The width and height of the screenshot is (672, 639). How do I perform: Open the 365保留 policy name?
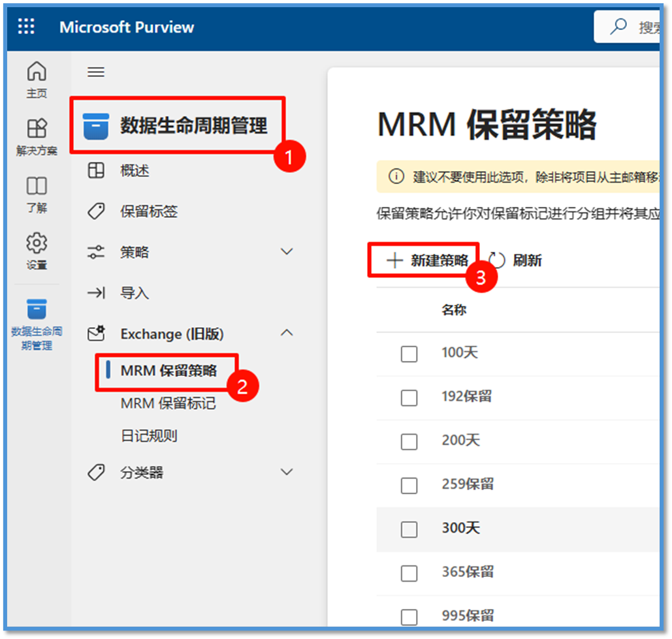tap(468, 572)
